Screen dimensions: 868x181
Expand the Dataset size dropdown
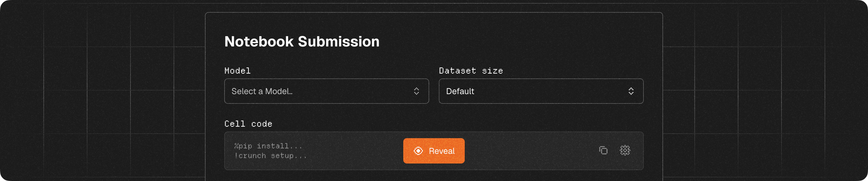click(x=540, y=91)
